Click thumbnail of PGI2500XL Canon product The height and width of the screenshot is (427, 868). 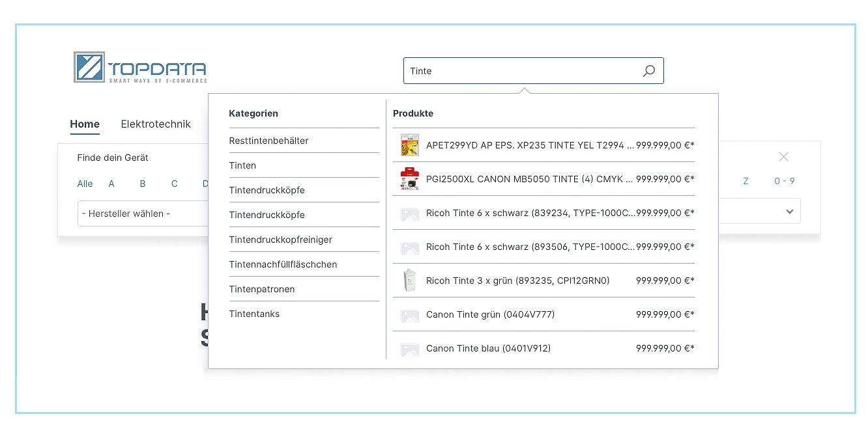[x=409, y=179]
